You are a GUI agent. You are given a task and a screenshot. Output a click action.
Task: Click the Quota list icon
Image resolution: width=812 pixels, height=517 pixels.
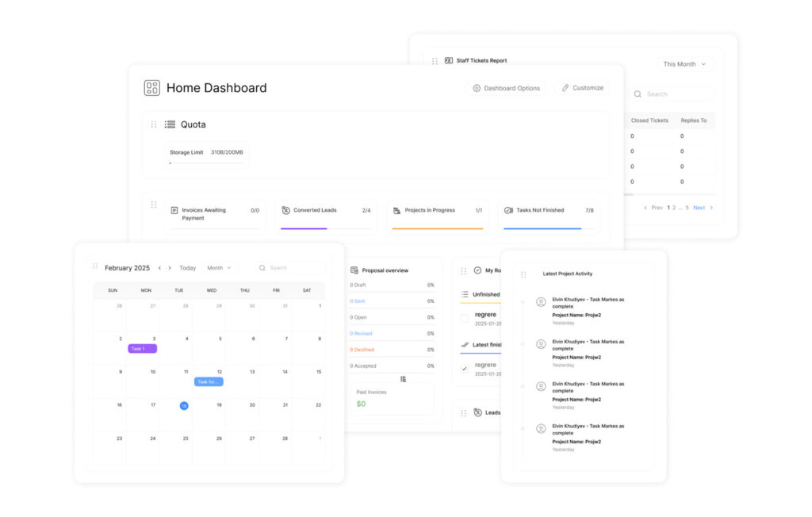[170, 124]
